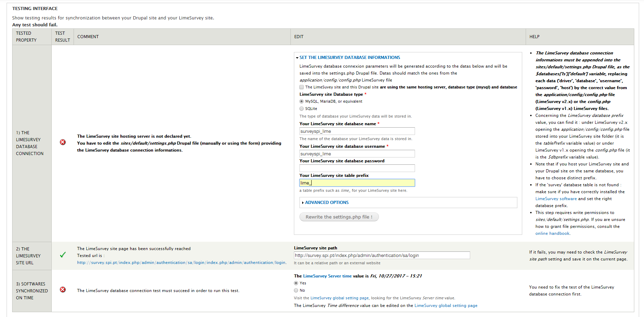
Task: Collapse Set the LimeSurvey database informations section
Action: coord(350,58)
